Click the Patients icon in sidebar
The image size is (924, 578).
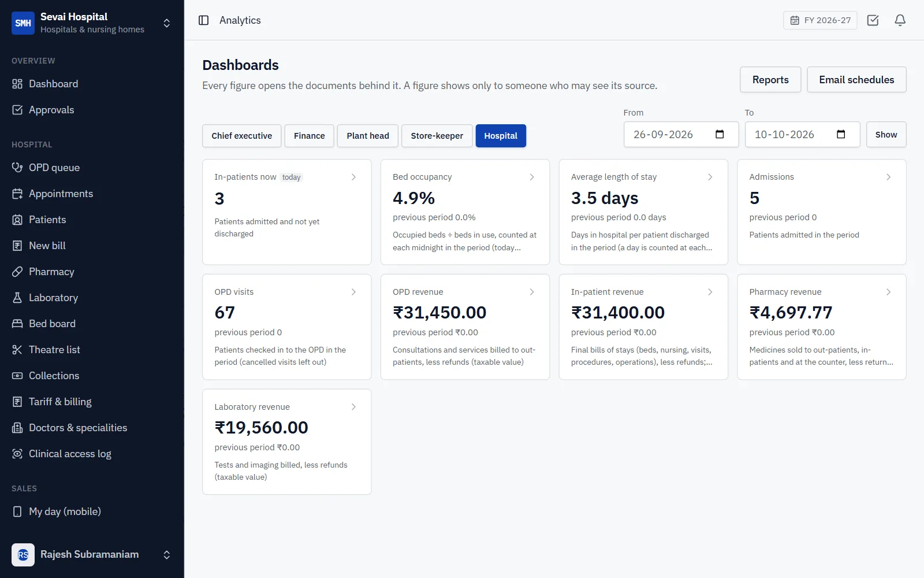tap(17, 220)
